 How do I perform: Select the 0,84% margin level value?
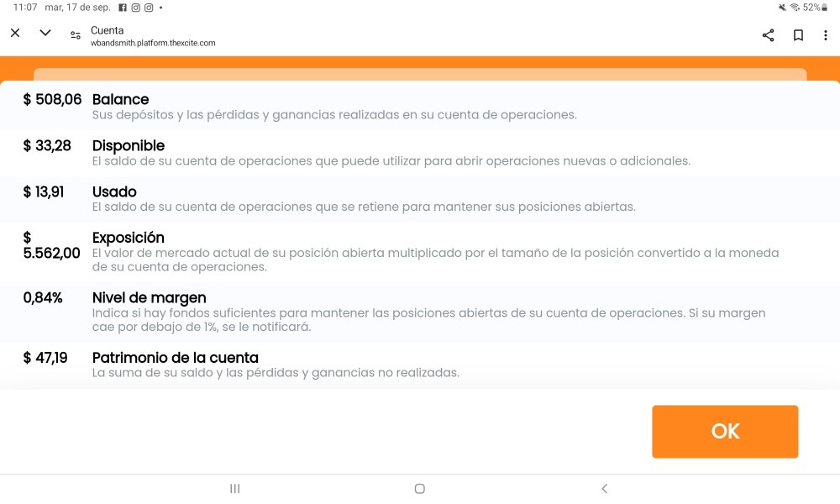[43, 298]
